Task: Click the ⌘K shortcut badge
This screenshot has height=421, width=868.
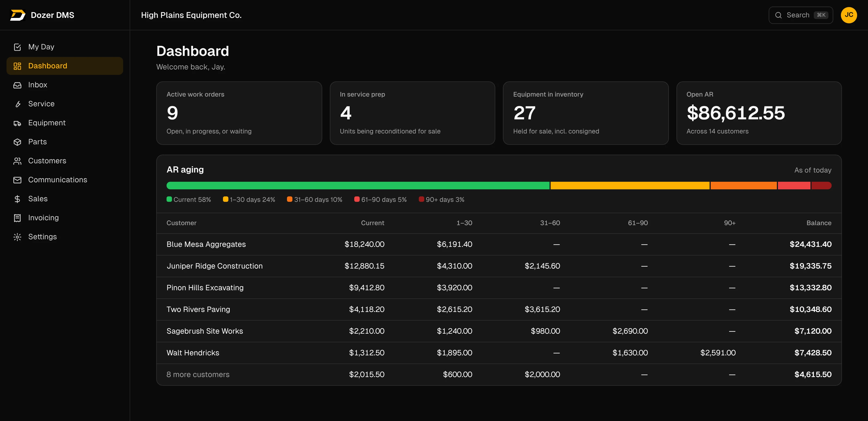Action: click(x=821, y=15)
